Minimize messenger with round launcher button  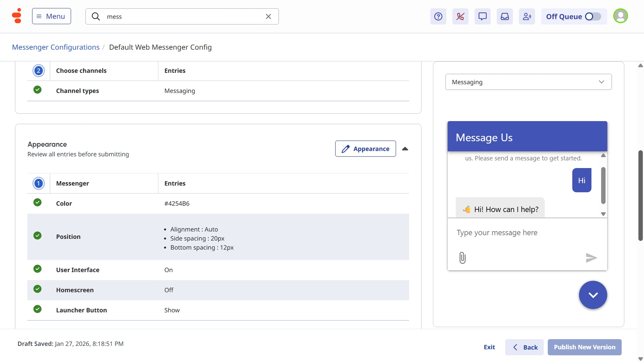[593, 295]
